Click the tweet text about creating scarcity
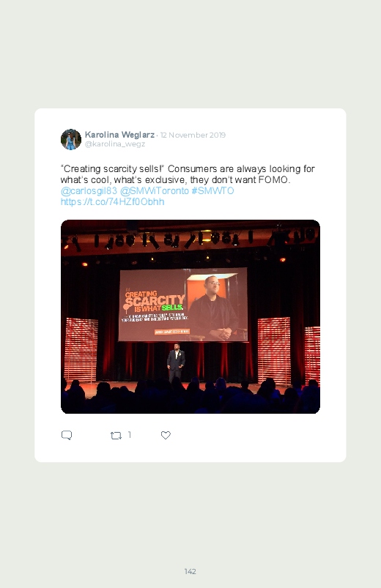 tap(188, 174)
